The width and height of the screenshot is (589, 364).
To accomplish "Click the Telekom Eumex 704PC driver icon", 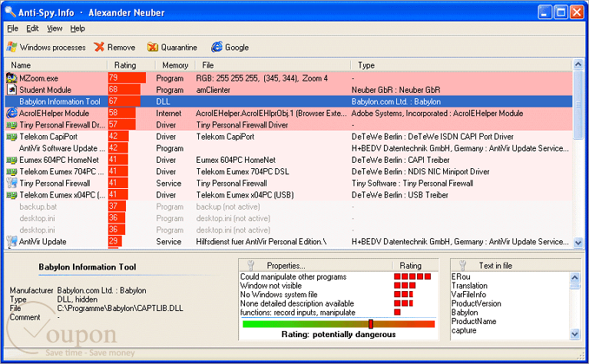I will [12, 172].
